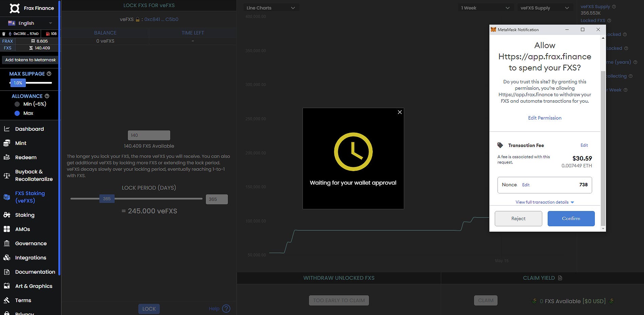Go to the Mint page

point(21,143)
